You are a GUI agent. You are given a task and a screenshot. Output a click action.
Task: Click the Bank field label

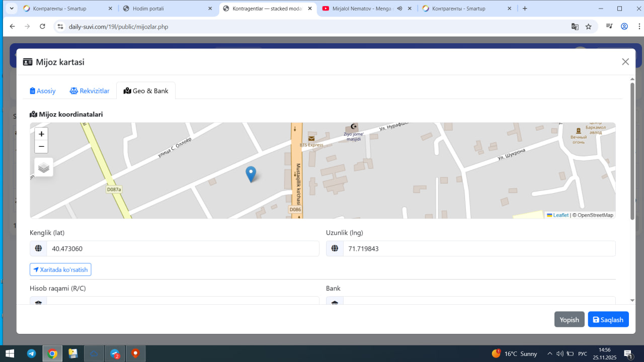333,288
